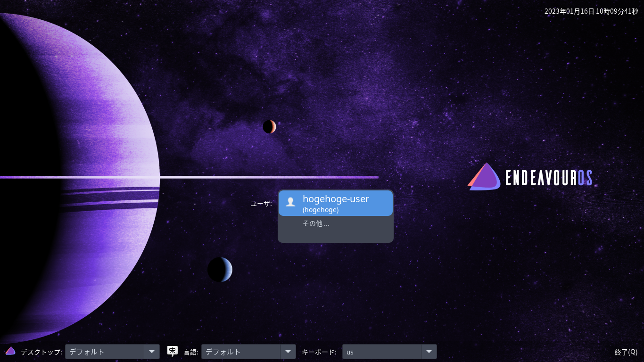The height and width of the screenshot is (362, 644).
Task: Expand the キーボード dropdown arrow
Action: (x=429, y=352)
